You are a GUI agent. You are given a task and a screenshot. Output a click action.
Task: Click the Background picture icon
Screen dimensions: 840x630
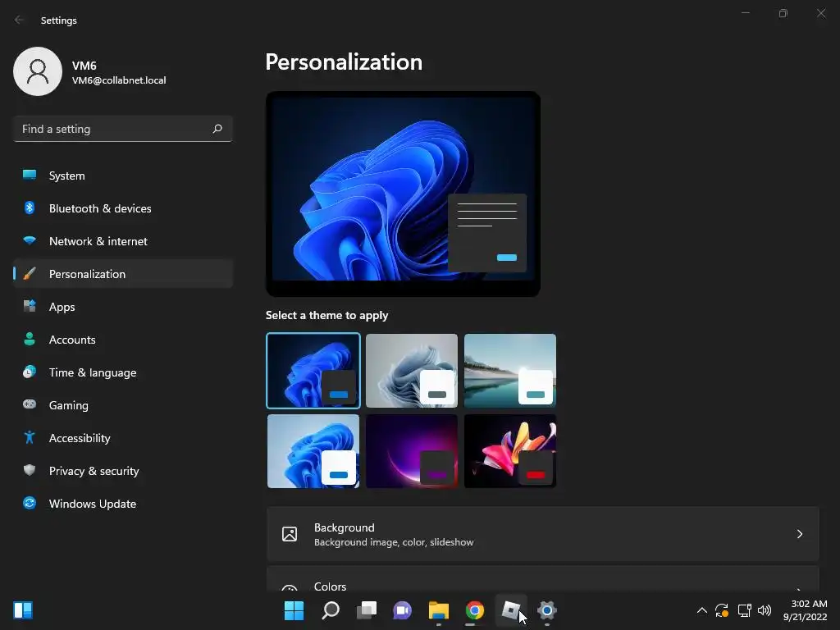click(x=290, y=534)
